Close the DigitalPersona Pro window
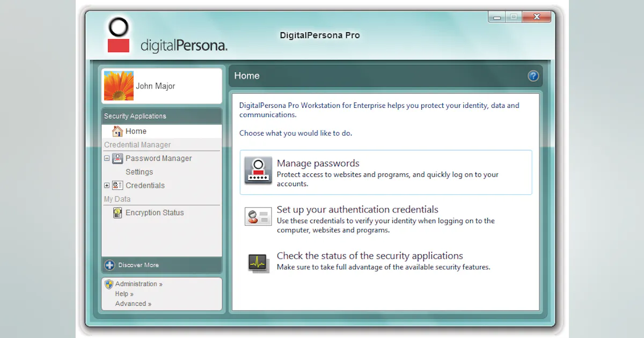Viewport: 644px width, 338px height. click(536, 17)
